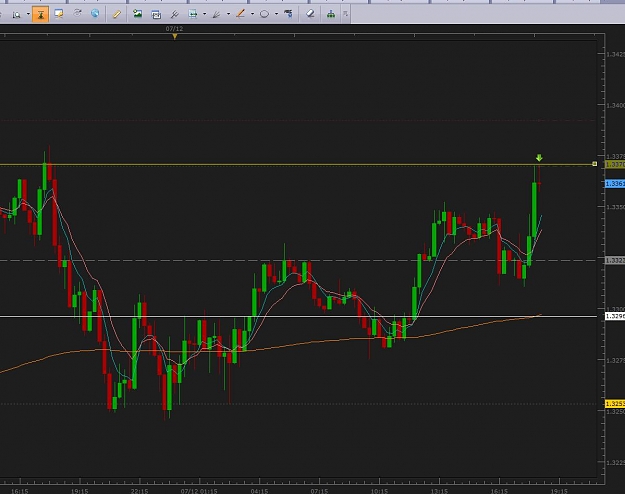
Task: Click the circular refresh arrows icon
Action: [x=77, y=14]
